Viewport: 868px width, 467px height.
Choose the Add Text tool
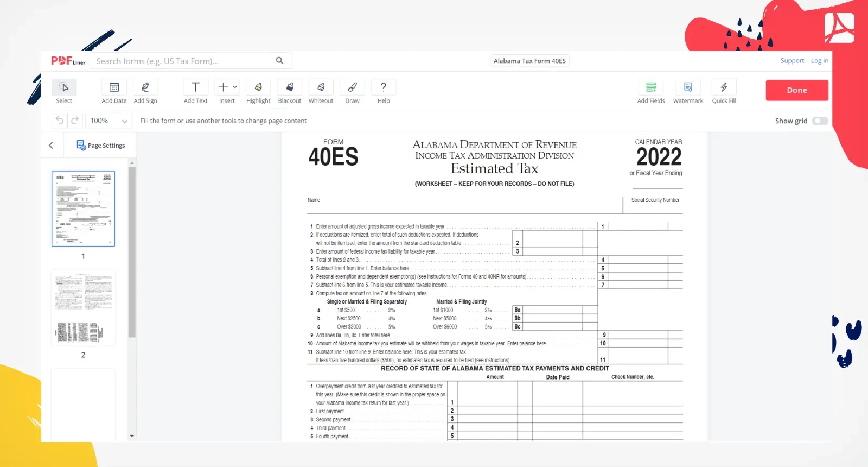tap(195, 87)
